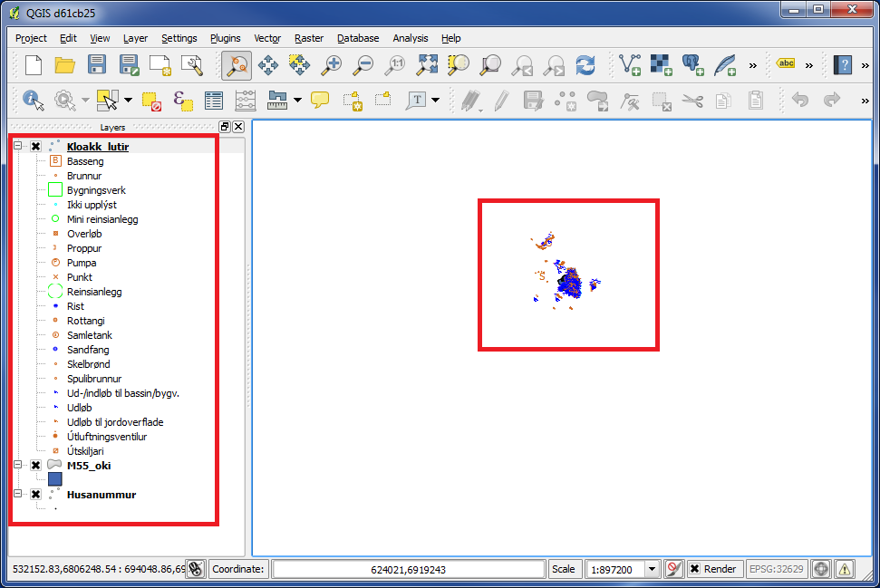The height and width of the screenshot is (588, 880).
Task: Collapse the M55_oki layer tree
Action: tap(18, 465)
